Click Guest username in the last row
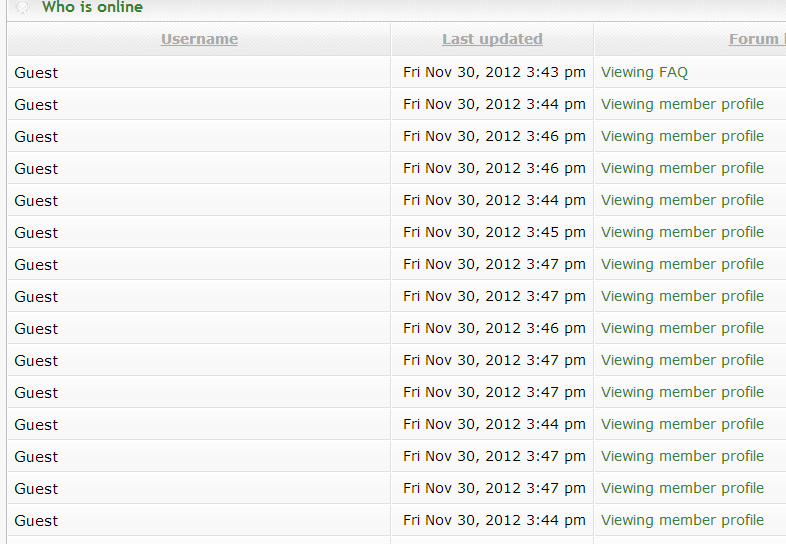This screenshot has width=786, height=544. (36, 520)
